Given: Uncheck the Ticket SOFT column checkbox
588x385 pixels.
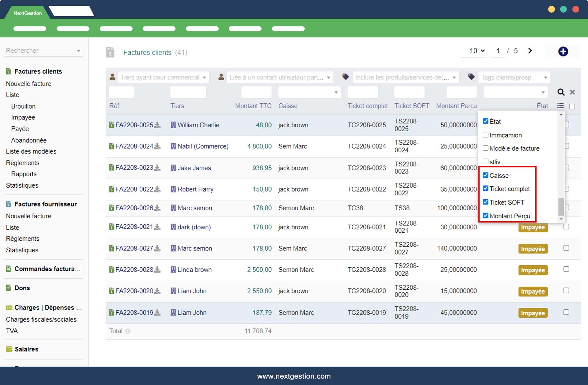Looking at the screenshot, I should tap(485, 202).
